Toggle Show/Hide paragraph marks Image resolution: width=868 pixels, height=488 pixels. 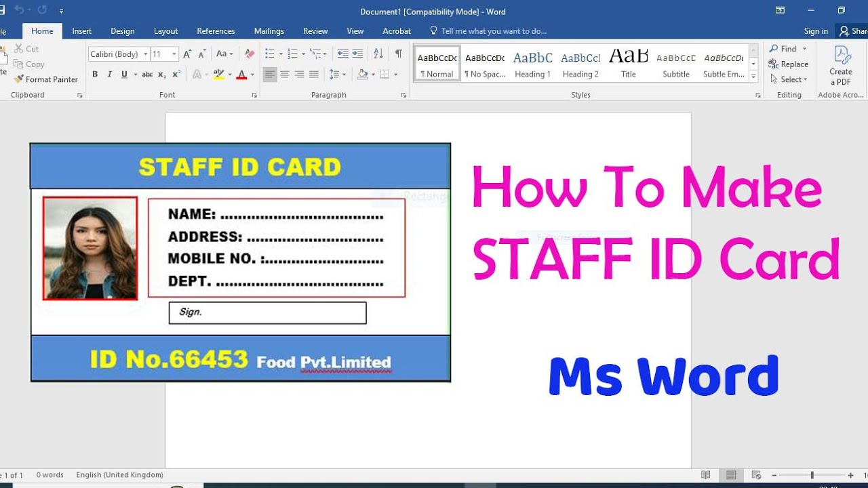pos(399,54)
